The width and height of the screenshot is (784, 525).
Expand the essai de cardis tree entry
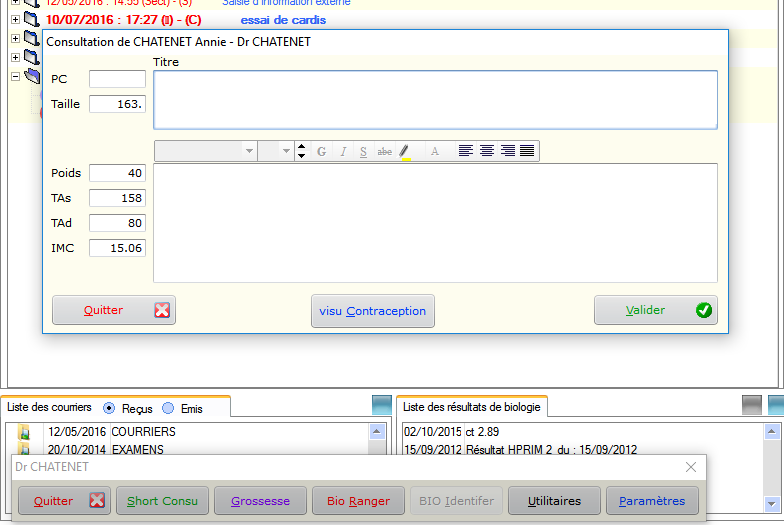pos(16,20)
